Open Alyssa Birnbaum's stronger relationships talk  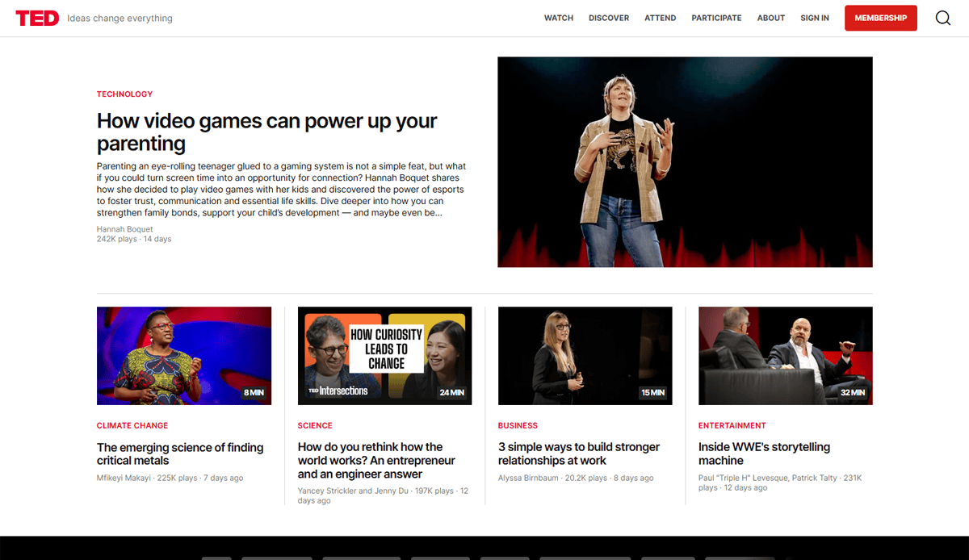pyautogui.click(x=578, y=453)
